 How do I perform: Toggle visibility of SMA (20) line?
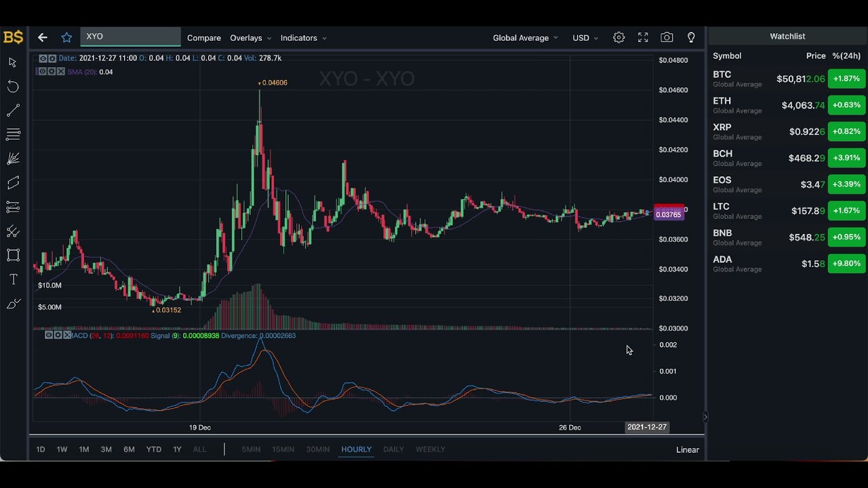click(43, 71)
